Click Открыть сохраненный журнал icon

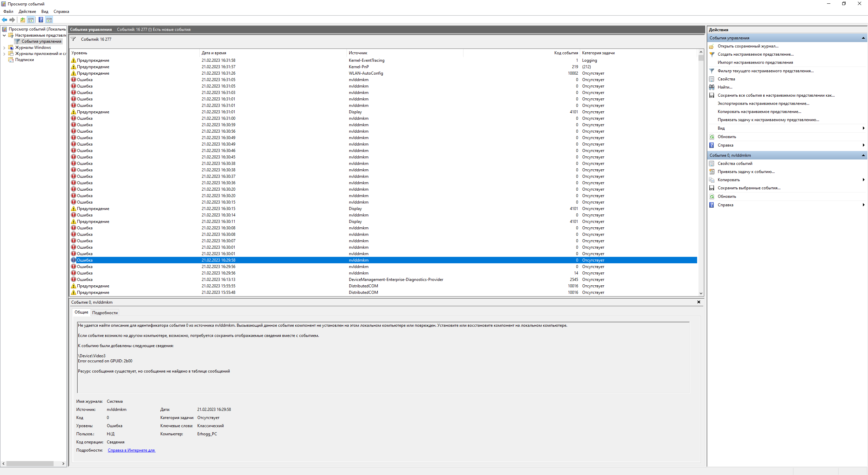pyautogui.click(x=712, y=46)
